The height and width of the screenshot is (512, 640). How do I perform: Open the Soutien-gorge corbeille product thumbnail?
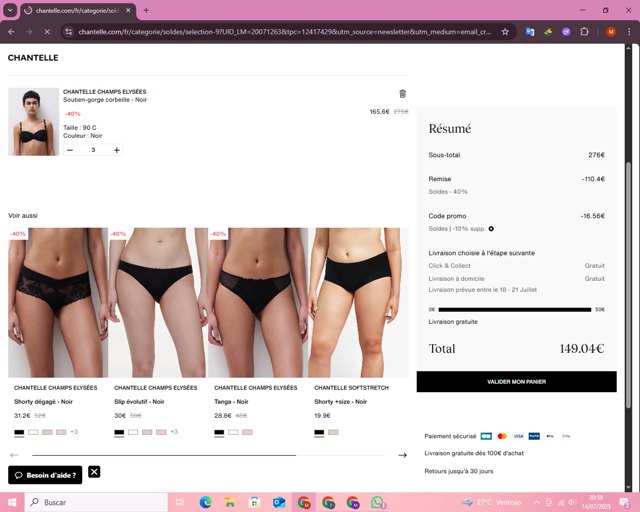click(x=33, y=122)
